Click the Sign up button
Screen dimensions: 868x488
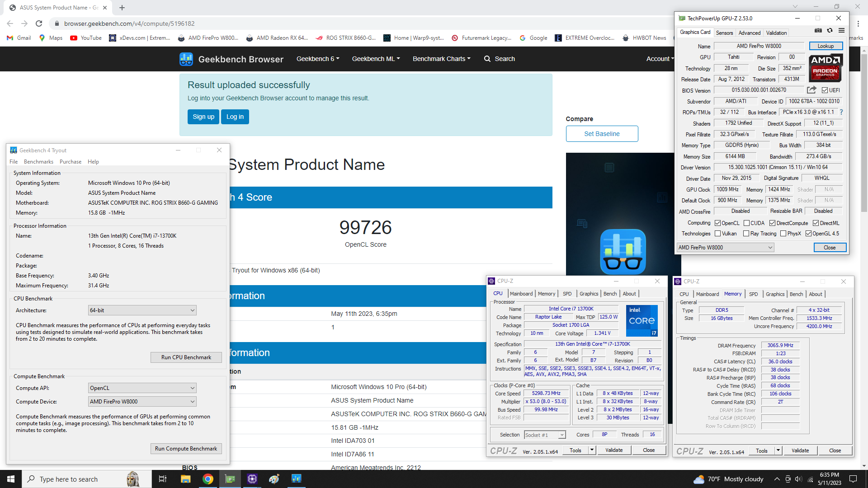(x=203, y=117)
